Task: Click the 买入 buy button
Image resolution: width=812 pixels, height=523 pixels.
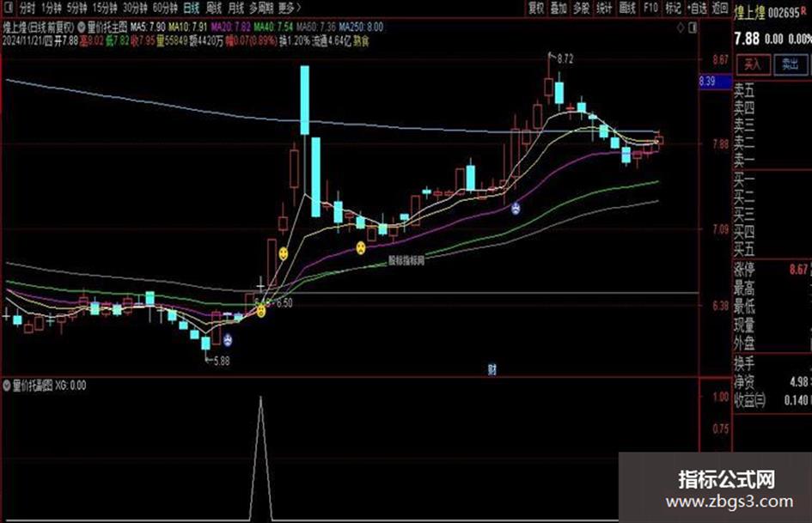Action: (x=753, y=64)
